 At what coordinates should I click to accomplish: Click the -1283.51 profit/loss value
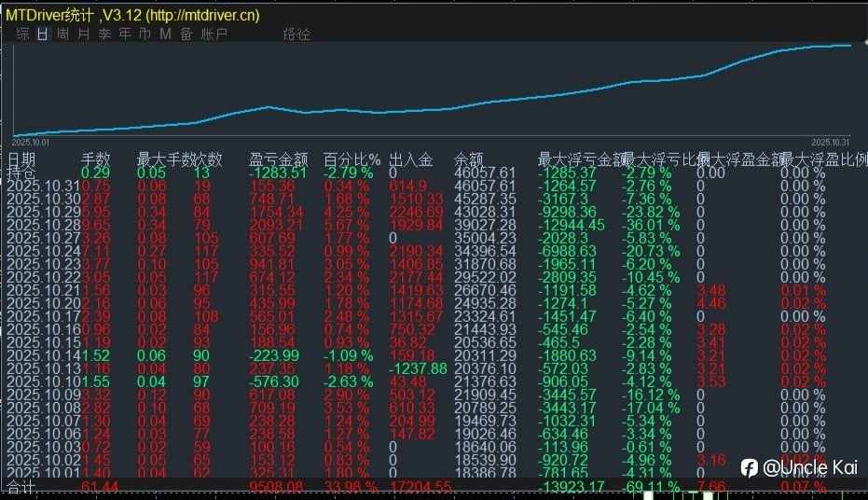pos(277,173)
